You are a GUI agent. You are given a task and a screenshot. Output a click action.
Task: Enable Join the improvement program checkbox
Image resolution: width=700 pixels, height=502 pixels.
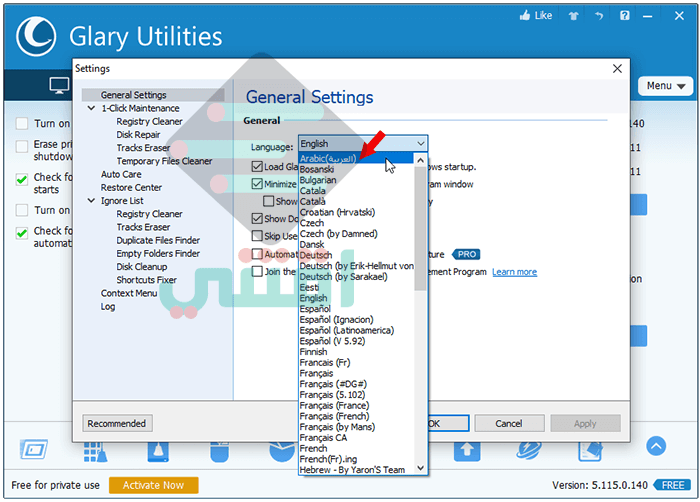[x=257, y=272]
